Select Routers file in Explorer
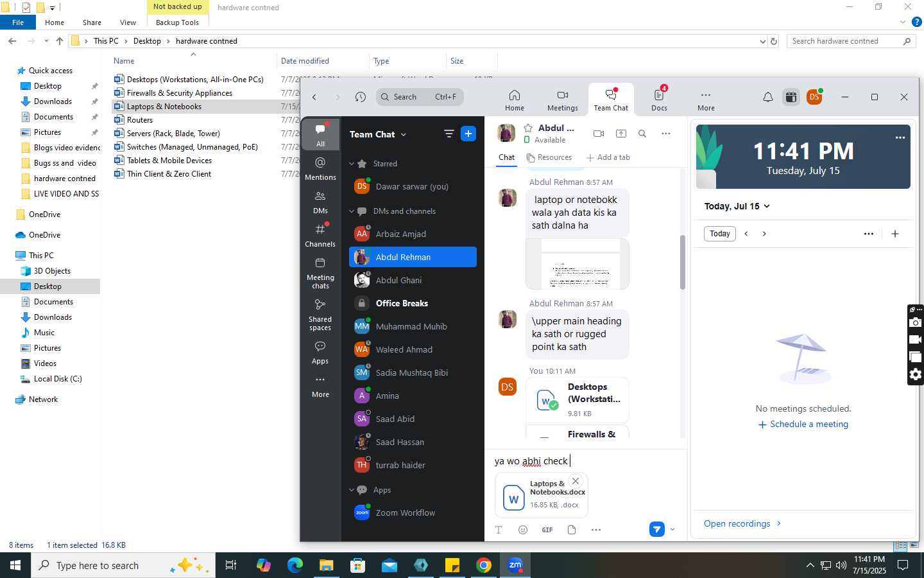 (x=139, y=120)
